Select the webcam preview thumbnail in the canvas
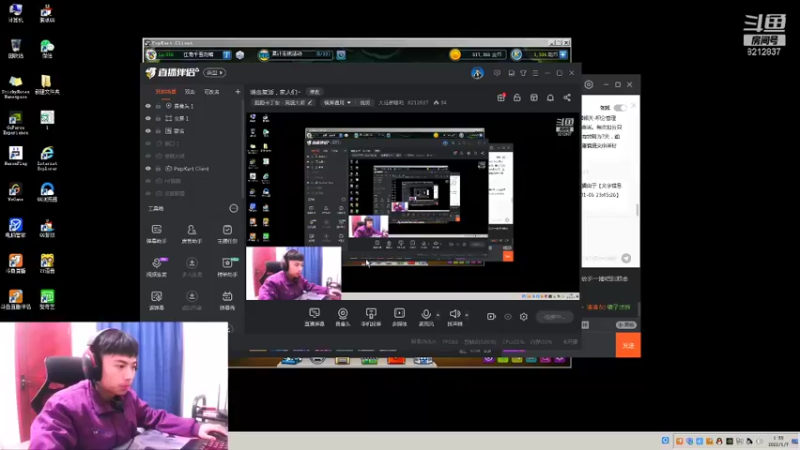The width and height of the screenshot is (800, 450). tap(294, 273)
